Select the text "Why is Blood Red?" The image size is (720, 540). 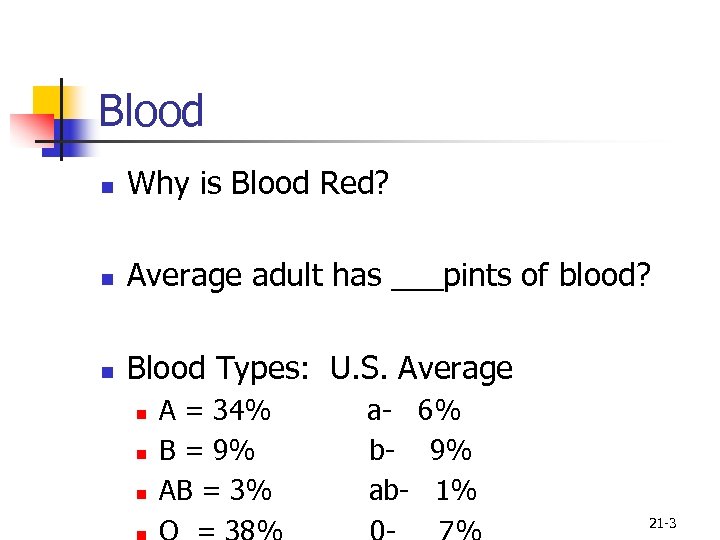257,183
